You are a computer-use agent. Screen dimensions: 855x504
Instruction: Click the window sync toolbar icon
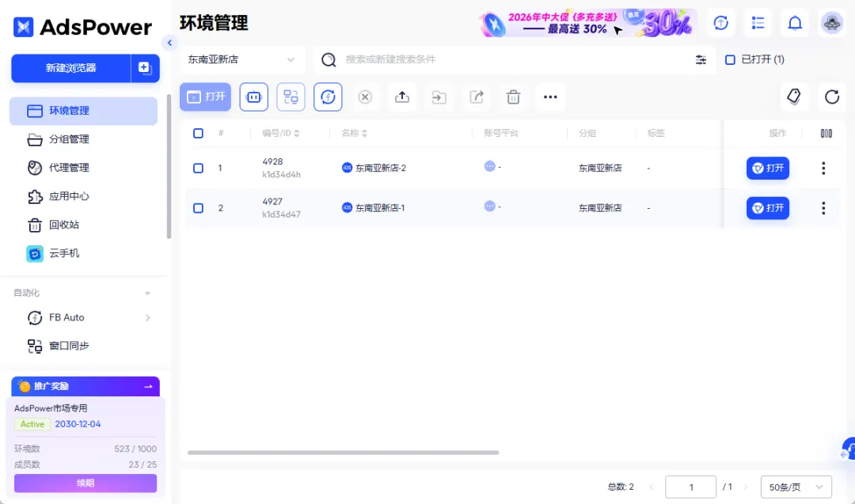pyautogui.click(x=291, y=97)
